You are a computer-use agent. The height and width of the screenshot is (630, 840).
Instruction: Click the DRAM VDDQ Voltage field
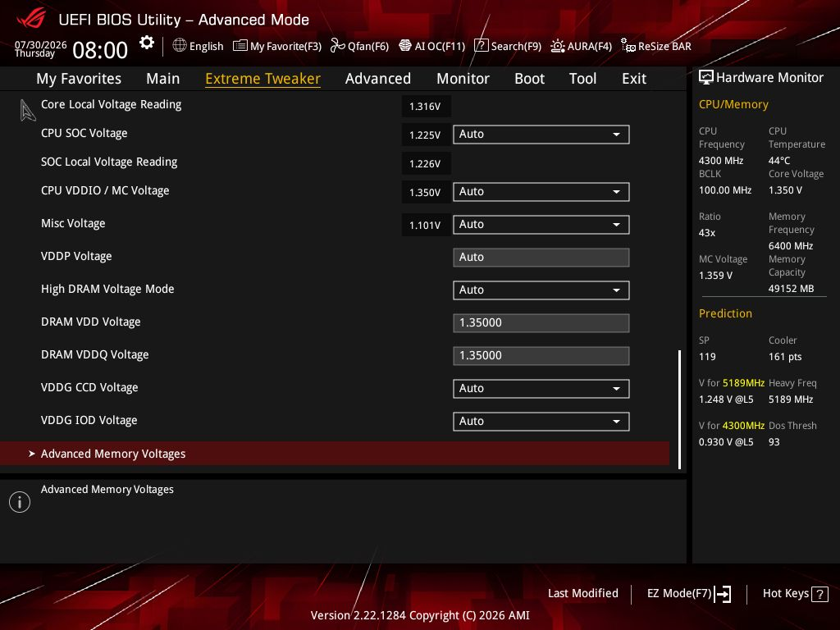pyautogui.click(x=541, y=356)
